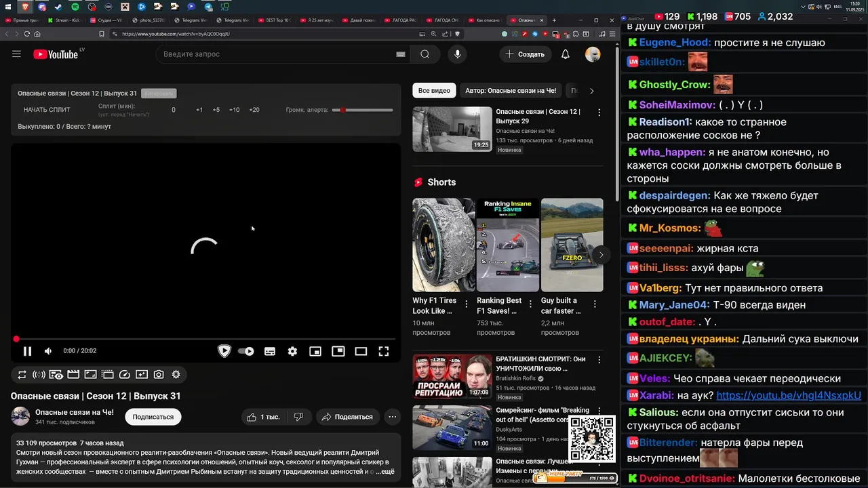Add +1 minute to the split

199,110
